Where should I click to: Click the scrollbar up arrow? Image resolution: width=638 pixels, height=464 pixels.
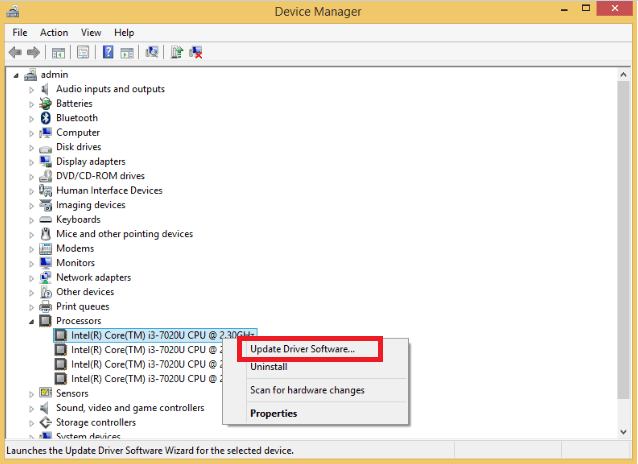[623, 74]
